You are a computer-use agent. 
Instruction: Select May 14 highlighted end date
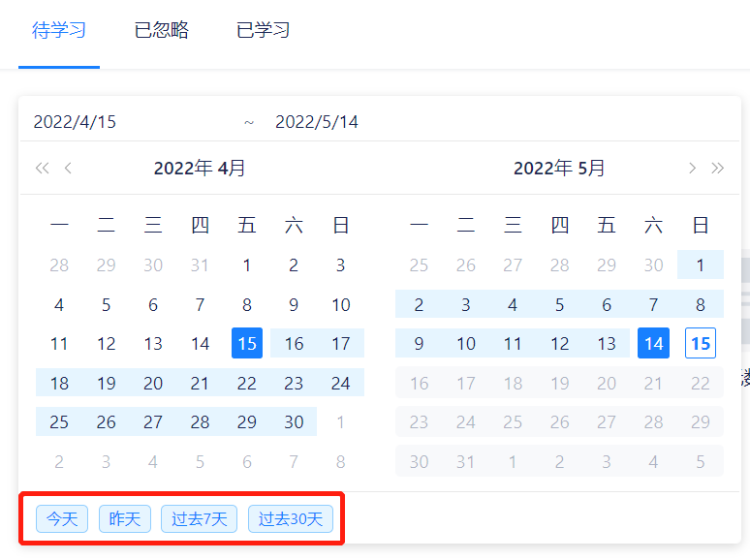point(653,343)
